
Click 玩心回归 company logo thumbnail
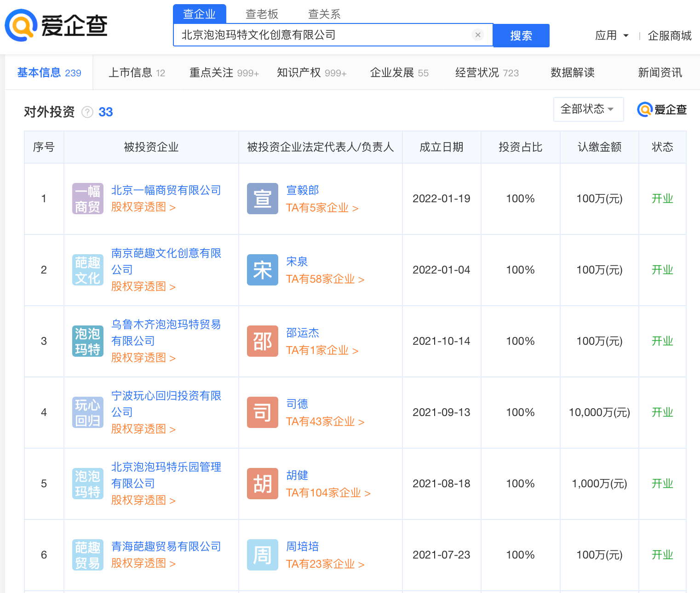click(88, 412)
